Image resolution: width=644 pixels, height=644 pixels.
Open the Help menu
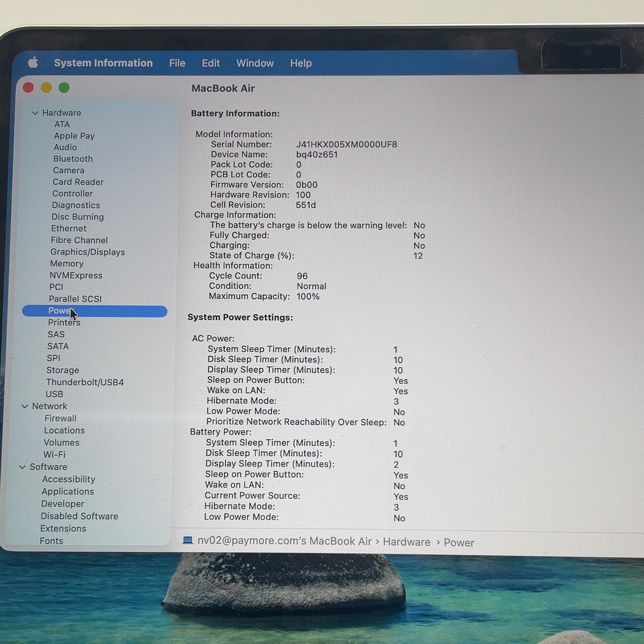pyautogui.click(x=301, y=63)
